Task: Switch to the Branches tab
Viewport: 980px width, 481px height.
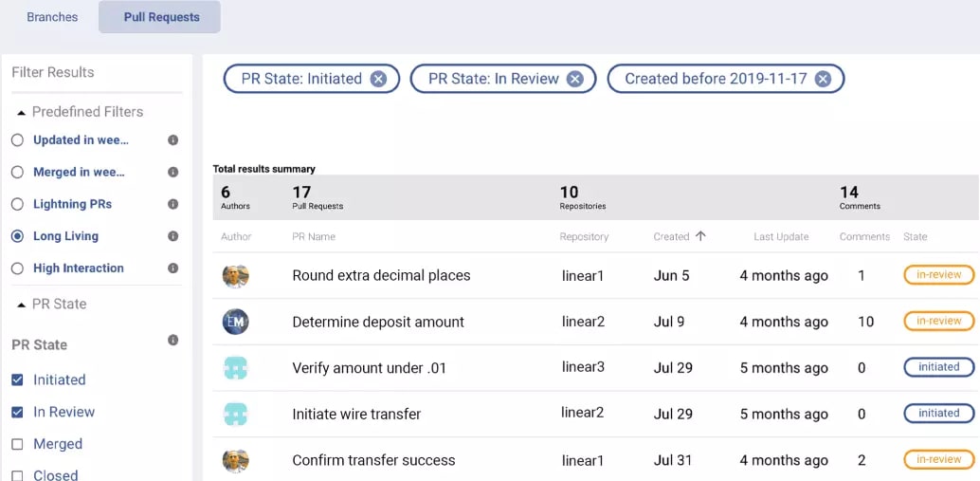Action: tap(52, 17)
